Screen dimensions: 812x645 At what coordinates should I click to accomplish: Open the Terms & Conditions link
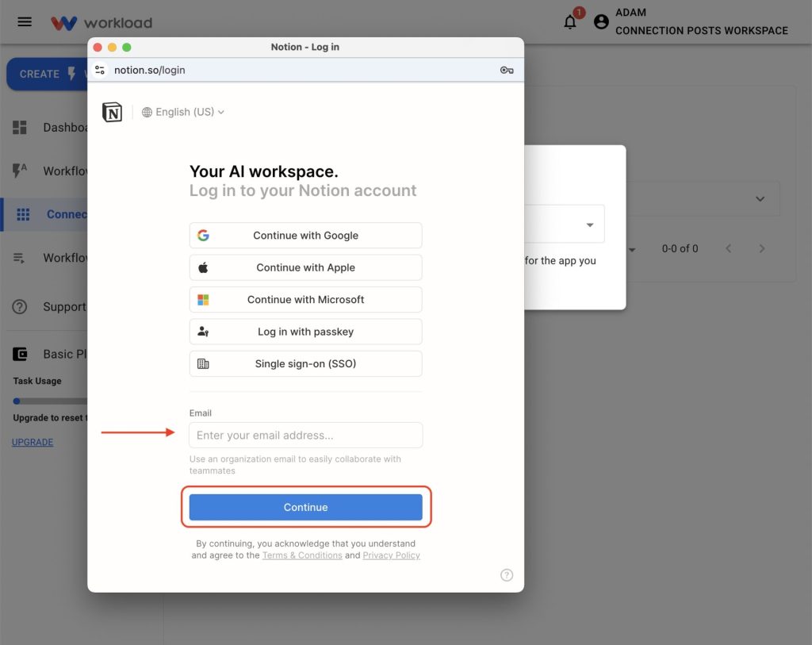pyautogui.click(x=302, y=555)
